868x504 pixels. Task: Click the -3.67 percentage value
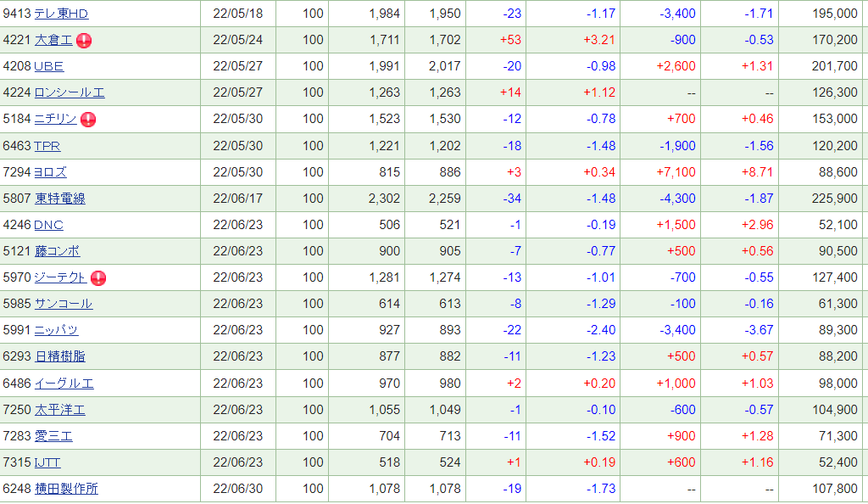click(x=759, y=330)
